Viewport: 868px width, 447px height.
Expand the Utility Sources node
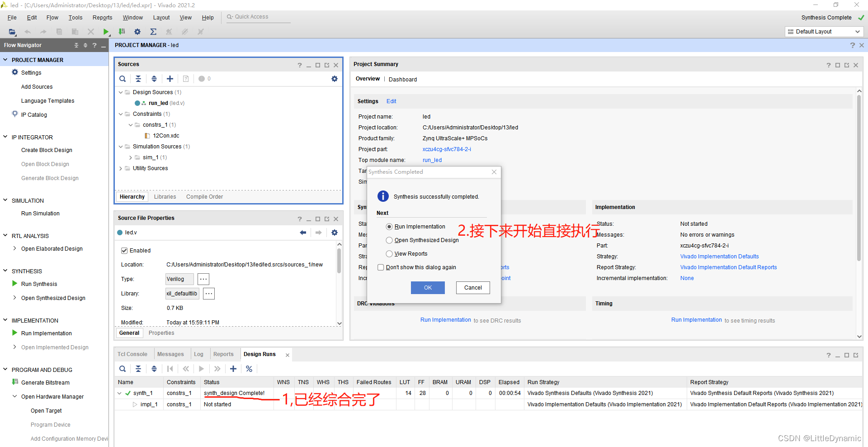(120, 168)
